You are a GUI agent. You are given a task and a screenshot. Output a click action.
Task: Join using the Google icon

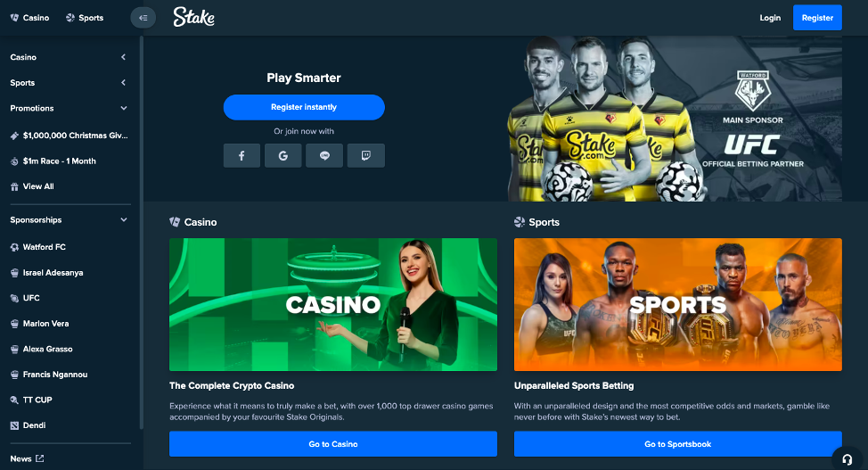tap(283, 156)
